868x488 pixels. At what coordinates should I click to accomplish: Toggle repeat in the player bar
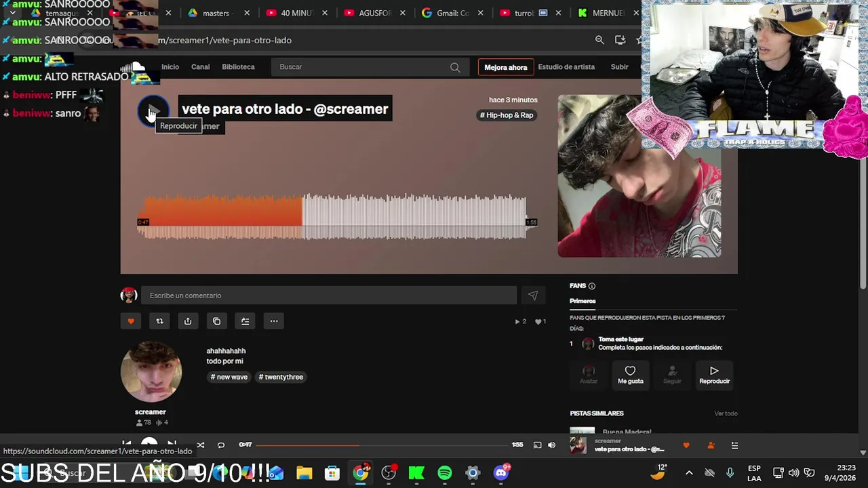click(x=220, y=445)
